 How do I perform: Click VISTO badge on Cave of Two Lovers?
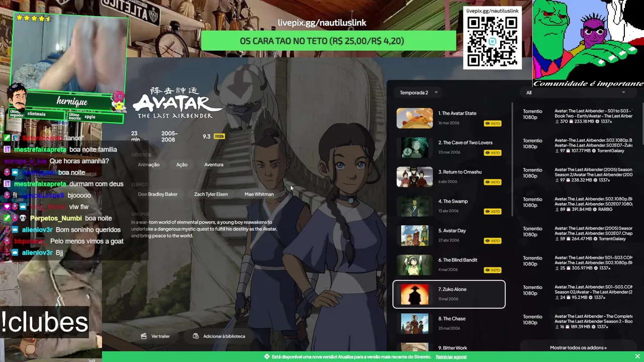493,153
